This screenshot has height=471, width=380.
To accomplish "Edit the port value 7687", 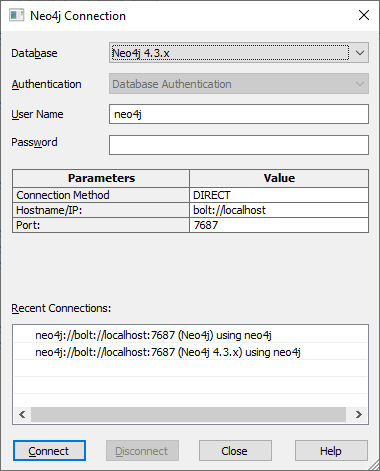I will pyautogui.click(x=279, y=225).
